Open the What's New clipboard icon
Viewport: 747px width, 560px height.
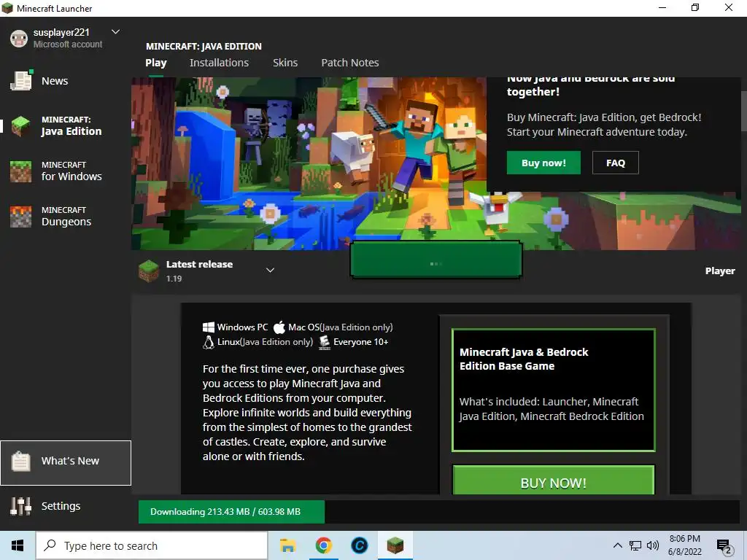(x=21, y=461)
